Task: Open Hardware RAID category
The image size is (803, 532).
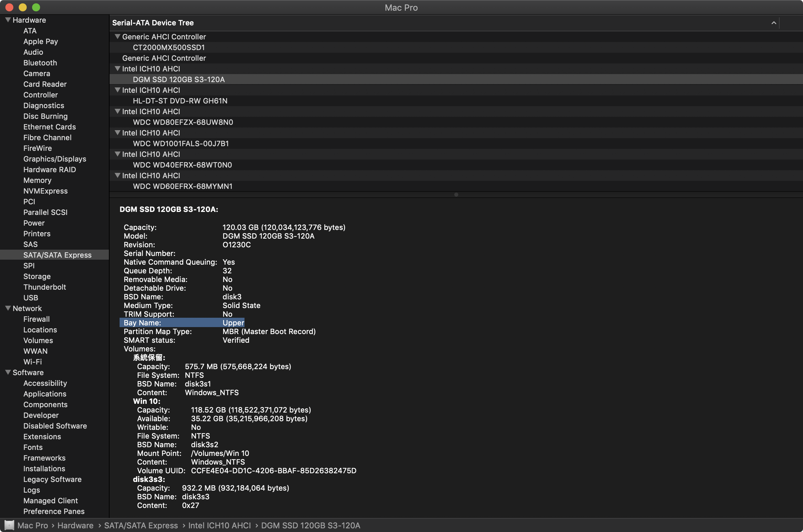Action: [49, 170]
